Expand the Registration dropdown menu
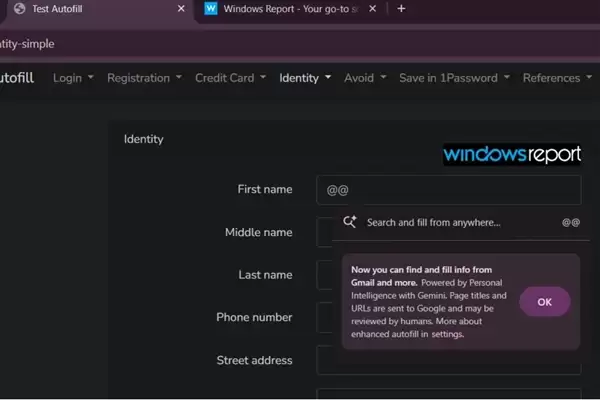Image resolution: width=600 pixels, height=400 pixels. point(144,78)
